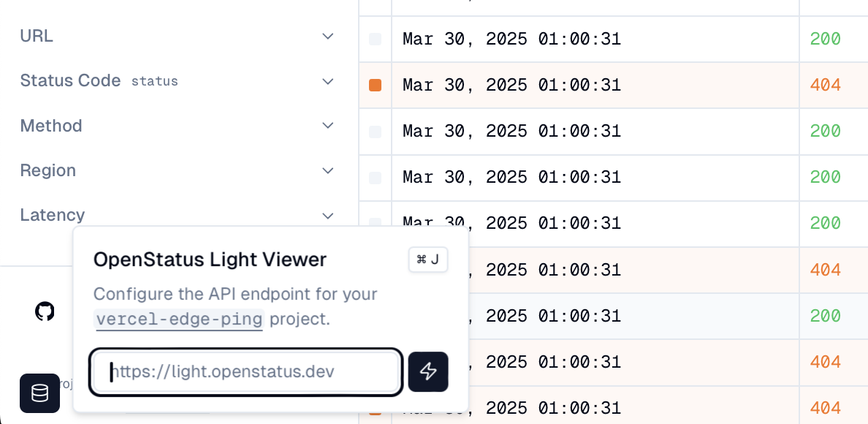The width and height of the screenshot is (868, 424).
Task: Open the vercel-edge-ping project link
Action: (178, 319)
